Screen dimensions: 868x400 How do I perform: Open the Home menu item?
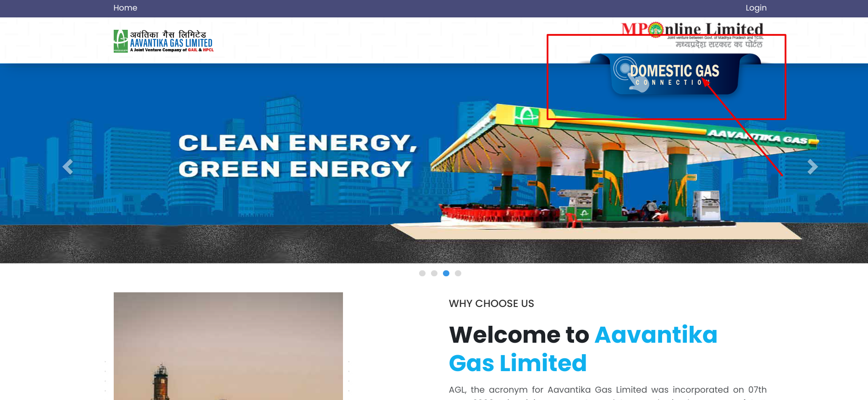tap(125, 8)
